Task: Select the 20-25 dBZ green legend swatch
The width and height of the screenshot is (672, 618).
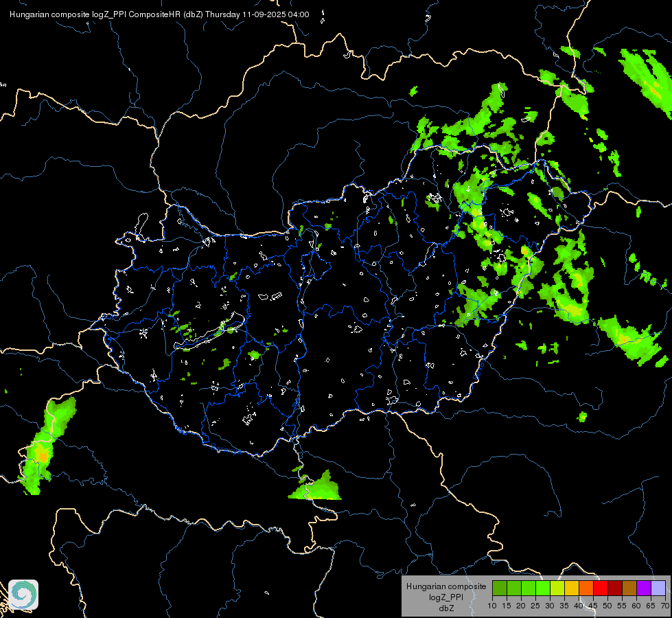Action: click(529, 588)
